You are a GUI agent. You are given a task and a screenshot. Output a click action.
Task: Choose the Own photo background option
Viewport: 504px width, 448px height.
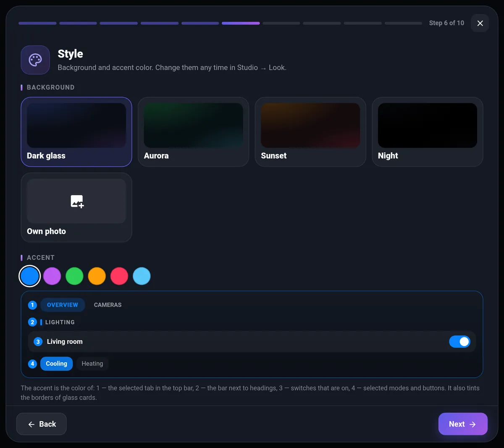76,207
